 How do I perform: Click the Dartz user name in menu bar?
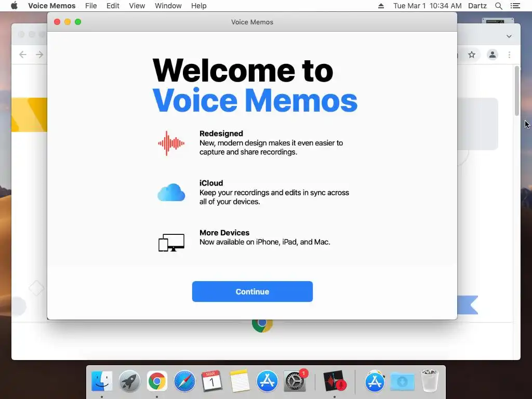[477, 6]
